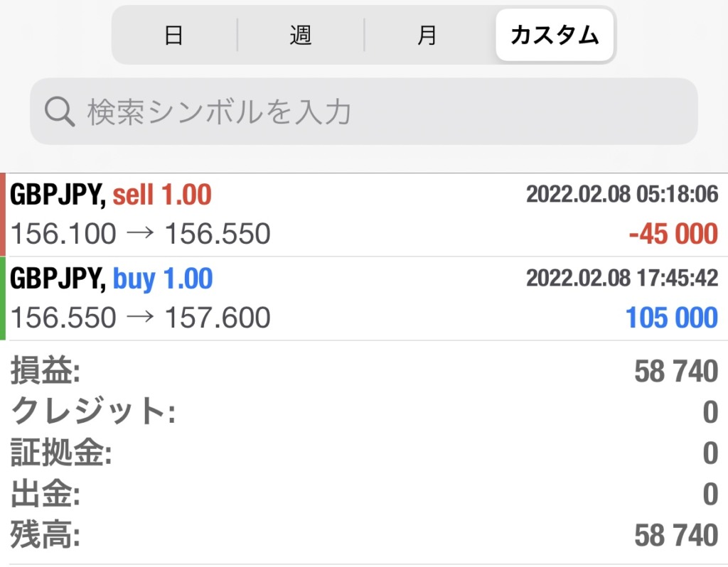Tap the -45 000 loss amount
Image resolution: width=728 pixels, height=567 pixels.
click(x=673, y=233)
